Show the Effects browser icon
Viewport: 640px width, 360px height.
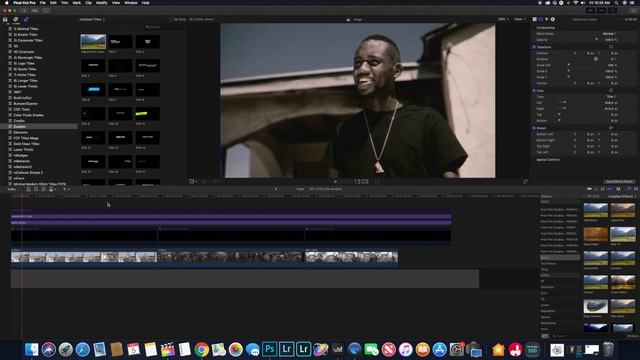[x=629, y=189]
